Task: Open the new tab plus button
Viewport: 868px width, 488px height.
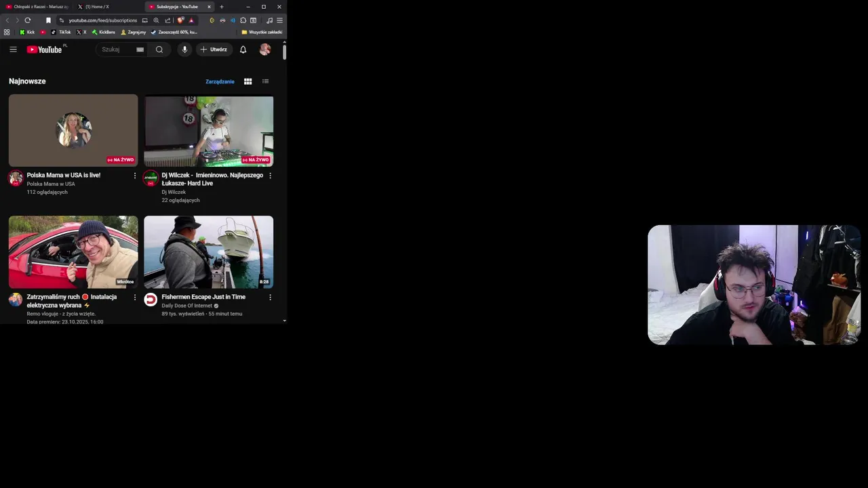Action: [x=221, y=7]
